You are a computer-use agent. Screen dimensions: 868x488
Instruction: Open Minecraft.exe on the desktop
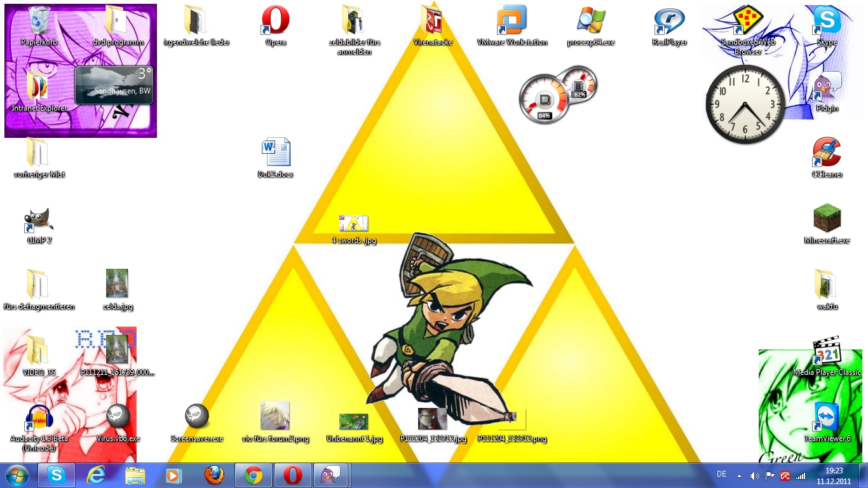point(827,219)
